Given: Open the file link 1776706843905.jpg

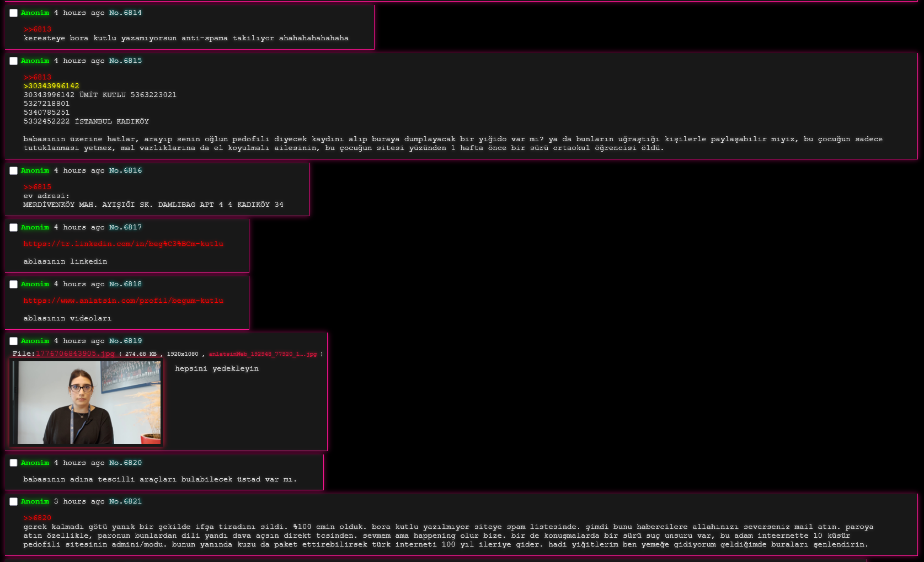Looking at the screenshot, I should point(75,354).
